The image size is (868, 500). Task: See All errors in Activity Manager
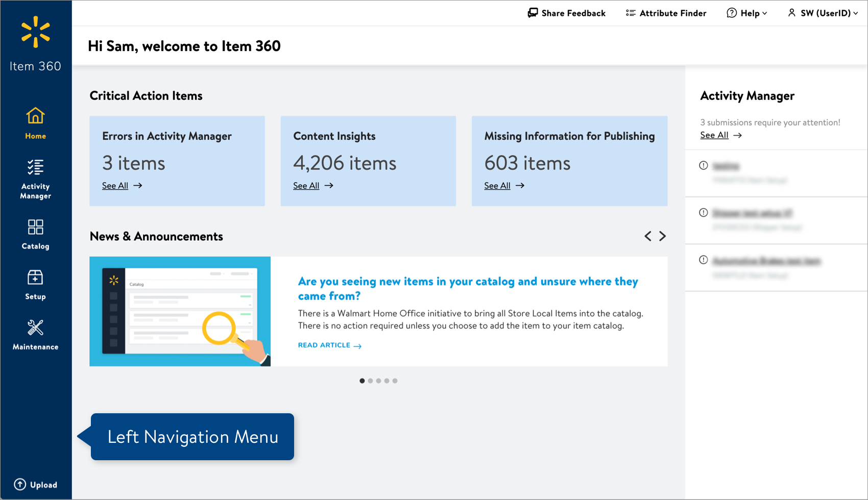(x=115, y=186)
